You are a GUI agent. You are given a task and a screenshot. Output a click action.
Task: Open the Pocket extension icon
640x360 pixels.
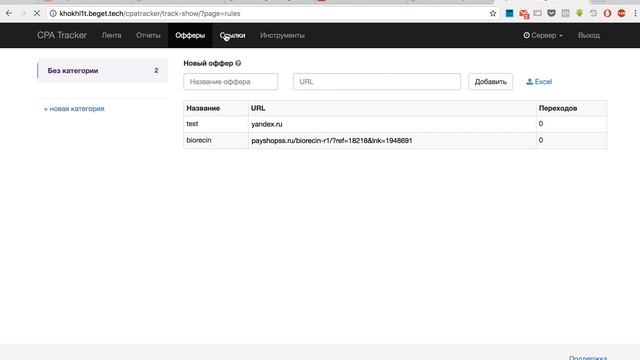551,13
